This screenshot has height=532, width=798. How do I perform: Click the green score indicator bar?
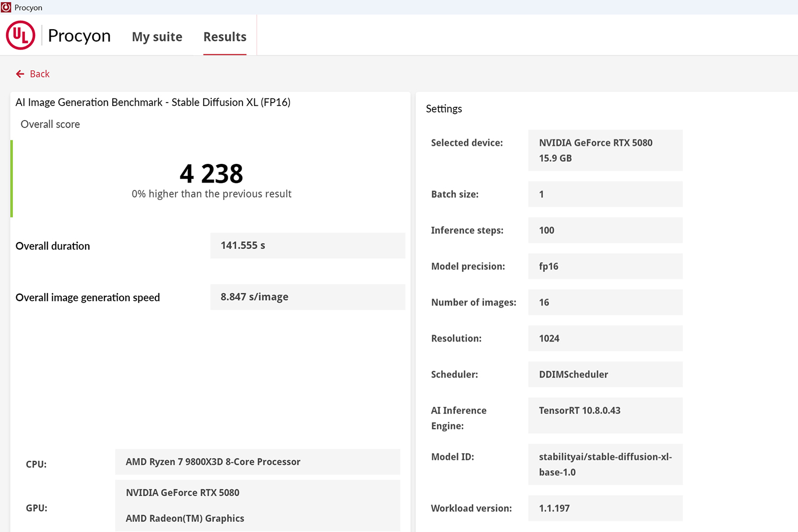[12, 179]
